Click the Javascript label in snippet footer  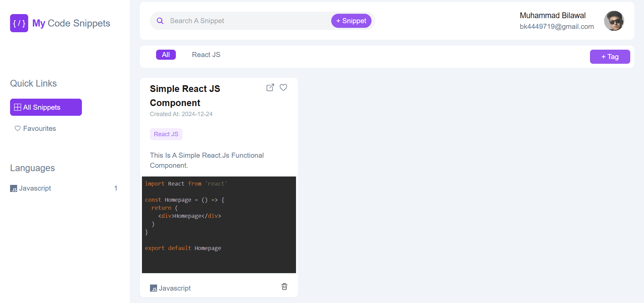coord(175,288)
